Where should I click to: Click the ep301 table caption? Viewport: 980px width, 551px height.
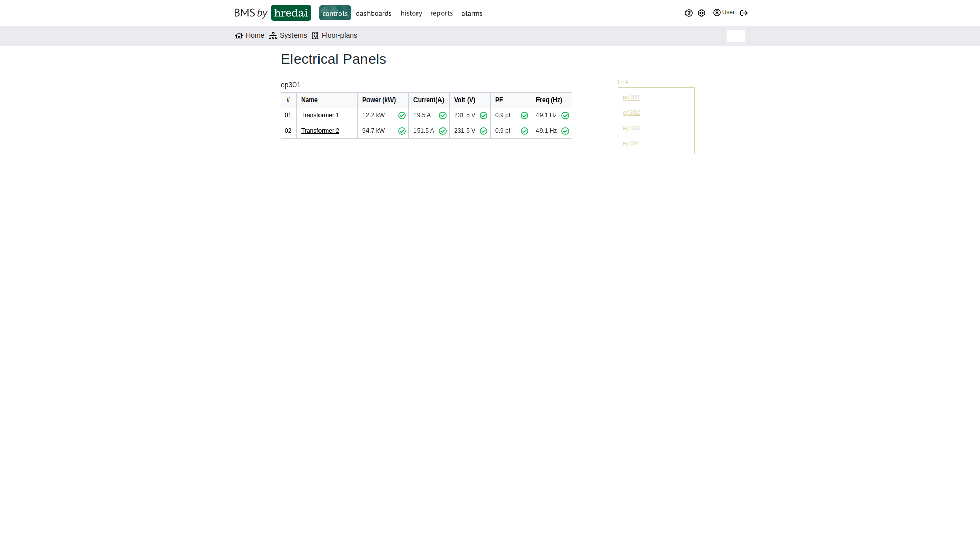click(290, 85)
